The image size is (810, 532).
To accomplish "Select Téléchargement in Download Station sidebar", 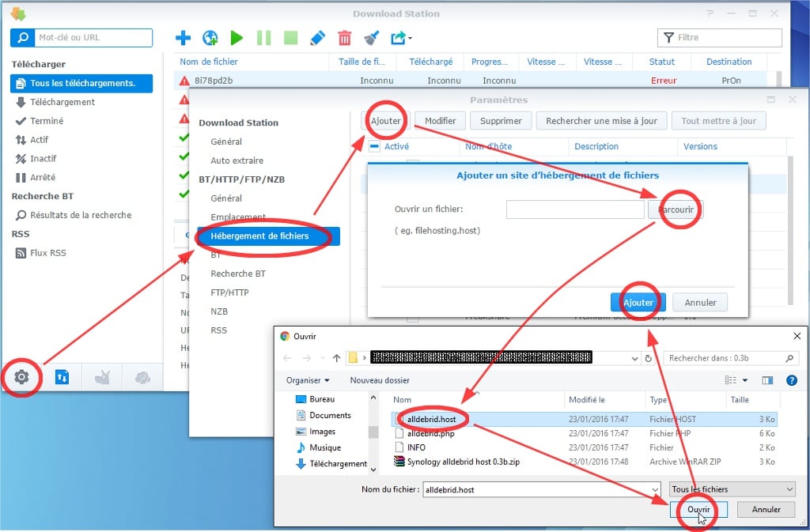I will 62,102.
